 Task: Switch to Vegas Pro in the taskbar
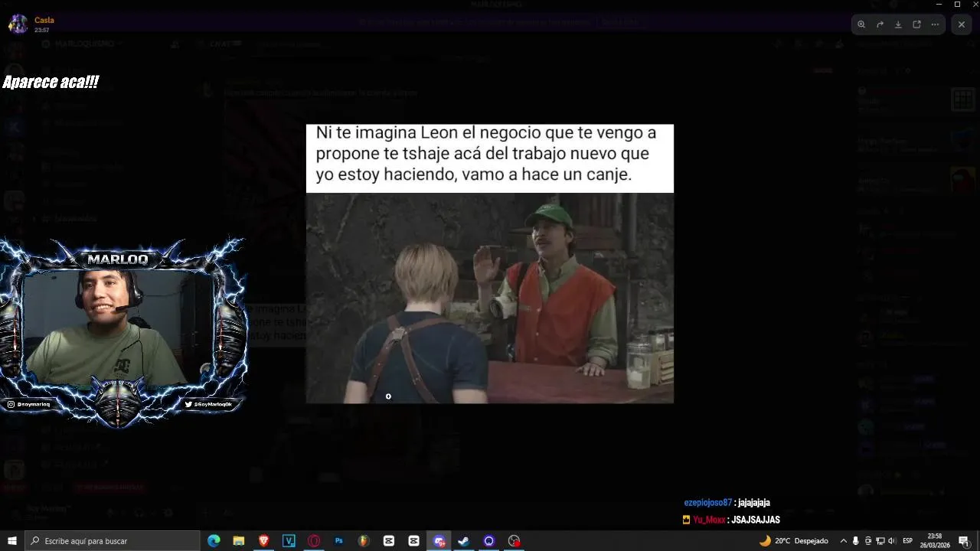(x=289, y=541)
